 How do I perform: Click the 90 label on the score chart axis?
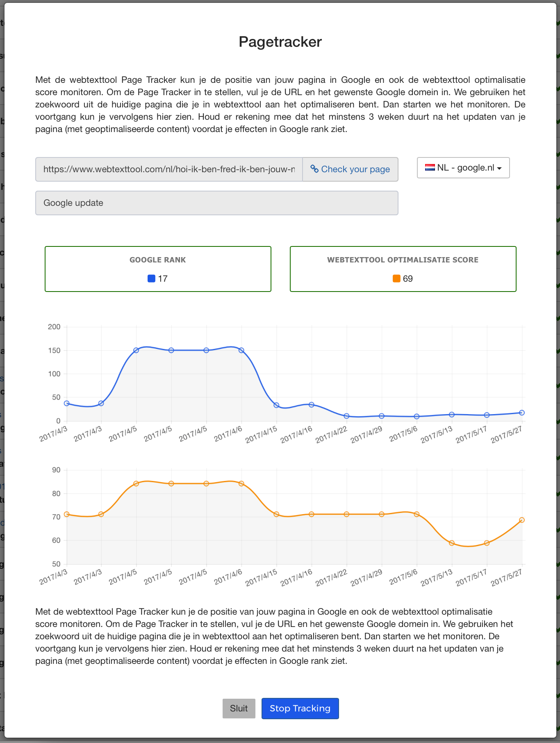(56, 470)
